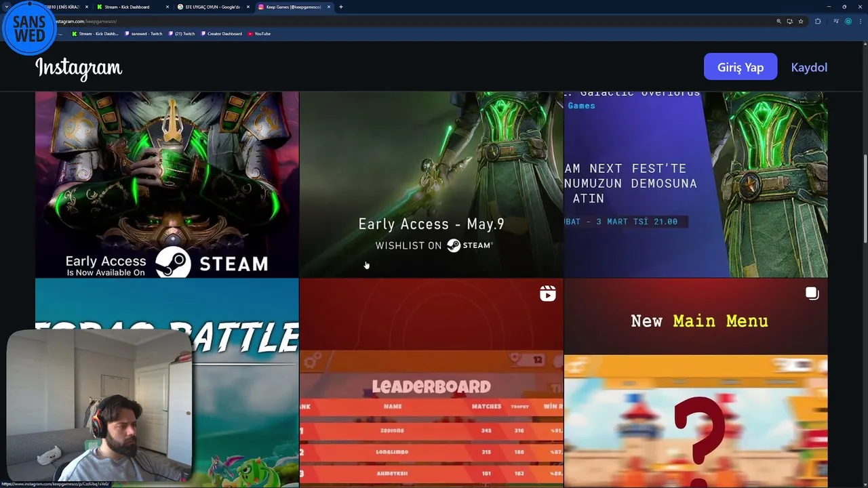Click the reel icon on Leaderboard post

coord(547,293)
